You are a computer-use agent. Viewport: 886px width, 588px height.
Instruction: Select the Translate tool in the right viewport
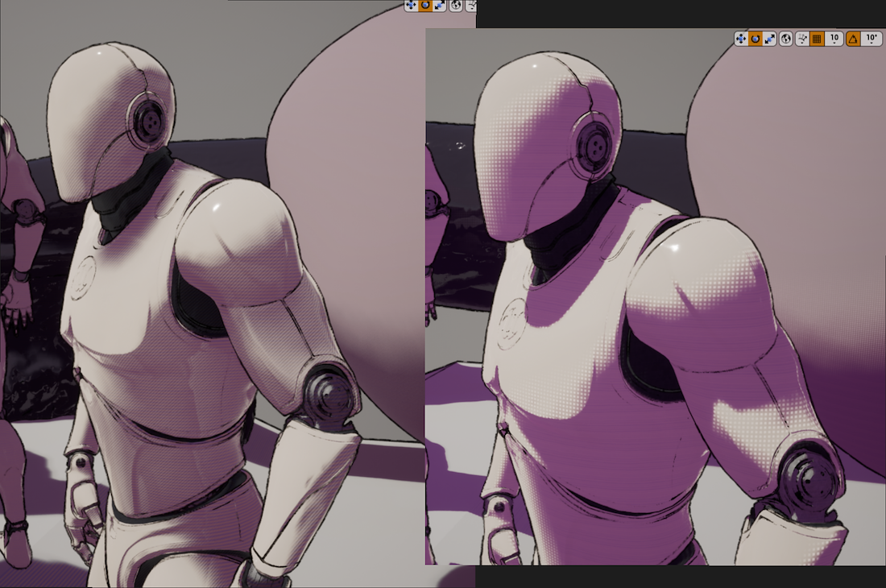pos(741,39)
